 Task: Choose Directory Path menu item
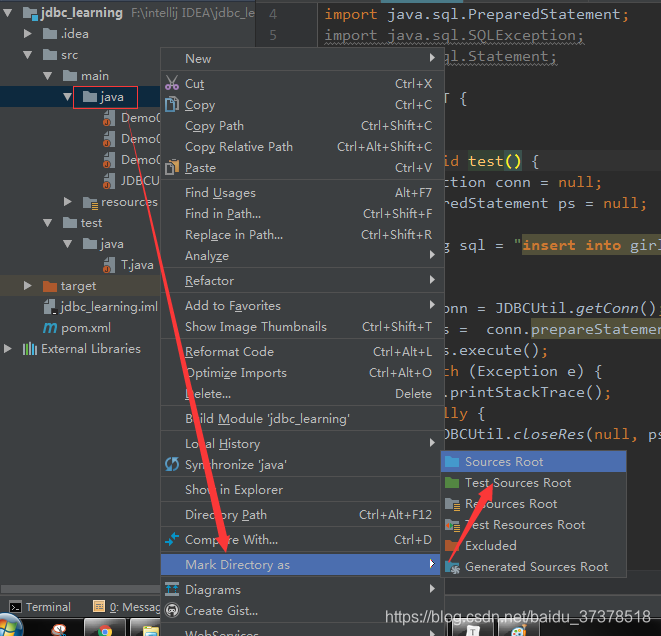tap(302, 515)
